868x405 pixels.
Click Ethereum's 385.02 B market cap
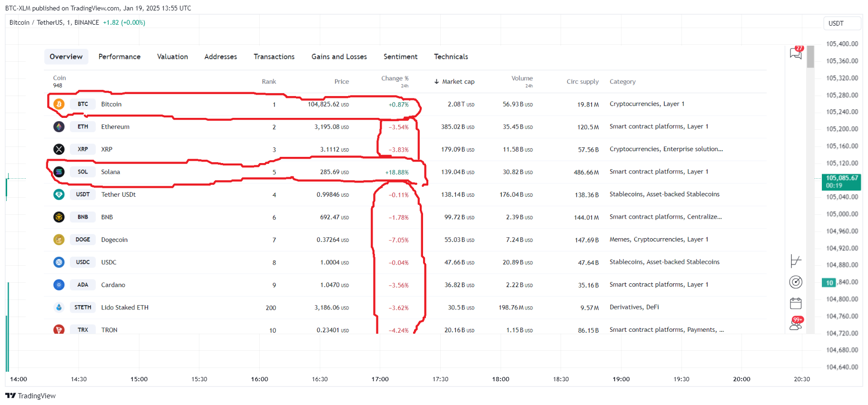coord(458,127)
